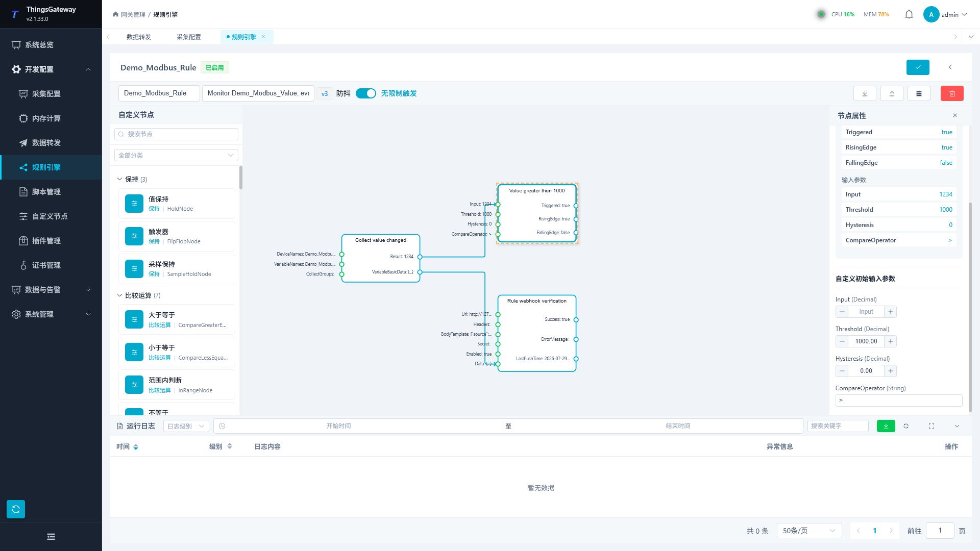Toggle the 无限制触发 switch
This screenshot has width=980, height=551.
tap(366, 93)
